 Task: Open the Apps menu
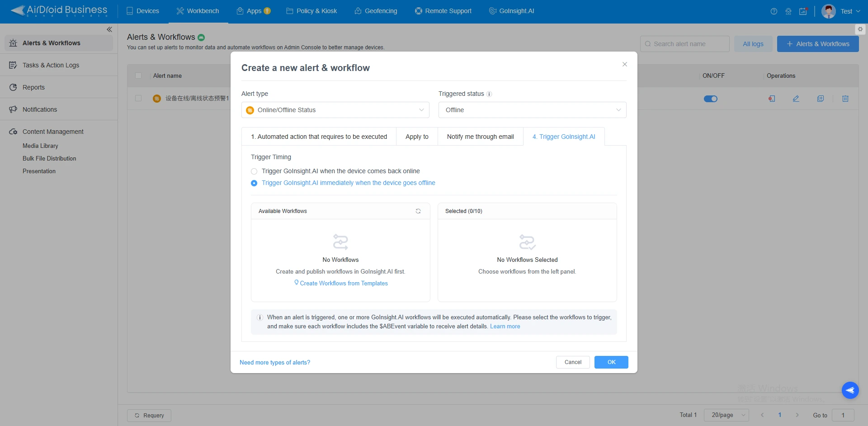point(254,11)
